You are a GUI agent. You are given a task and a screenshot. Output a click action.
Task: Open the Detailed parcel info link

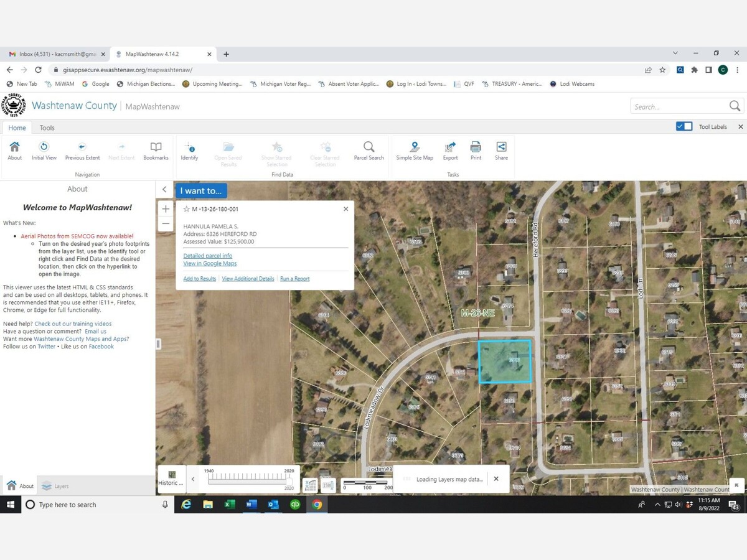click(x=207, y=256)
